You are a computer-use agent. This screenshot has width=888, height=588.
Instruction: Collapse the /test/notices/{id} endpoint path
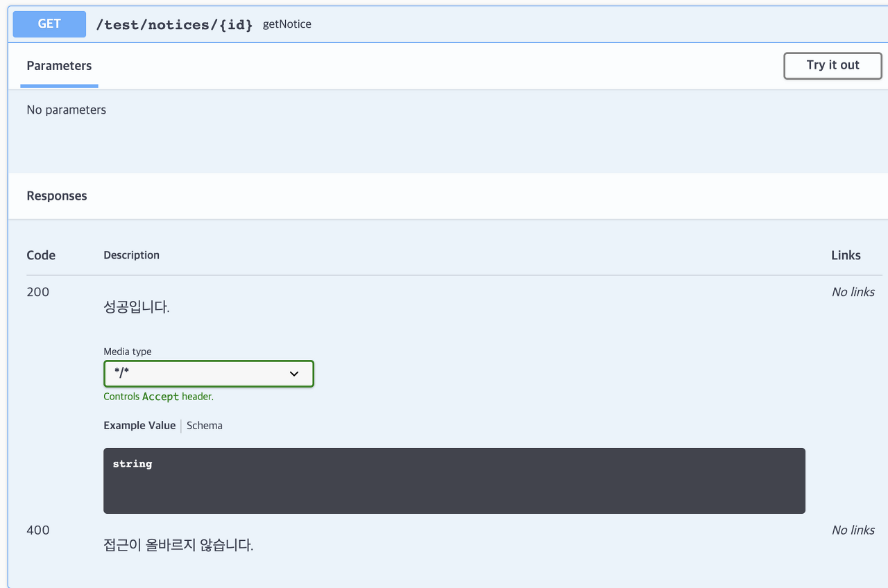tap(174, 25)
